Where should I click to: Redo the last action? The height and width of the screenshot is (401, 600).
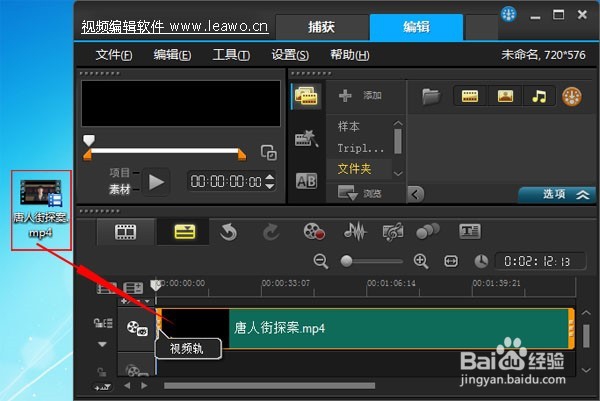[x=271, y=232]
